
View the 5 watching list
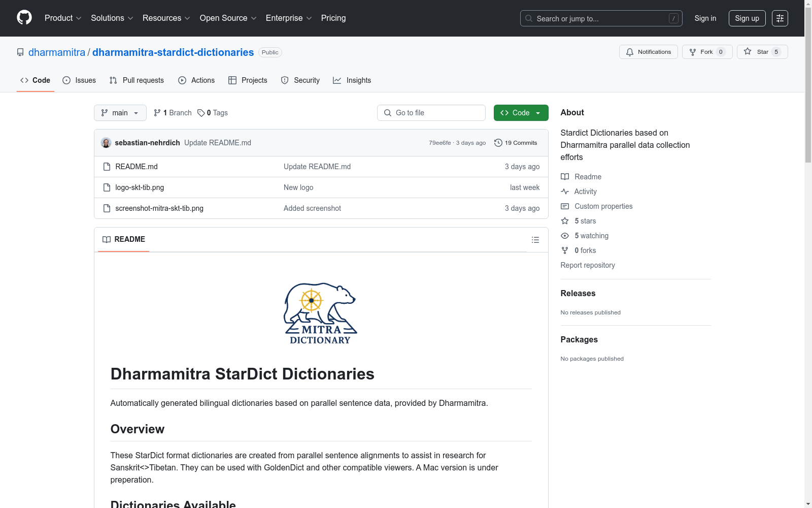tap(585, 236)
